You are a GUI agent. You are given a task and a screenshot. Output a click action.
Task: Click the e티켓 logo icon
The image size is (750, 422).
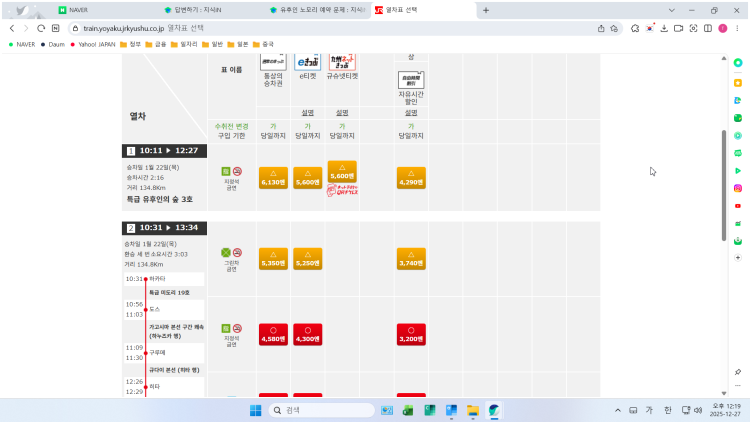coord(307,61)
